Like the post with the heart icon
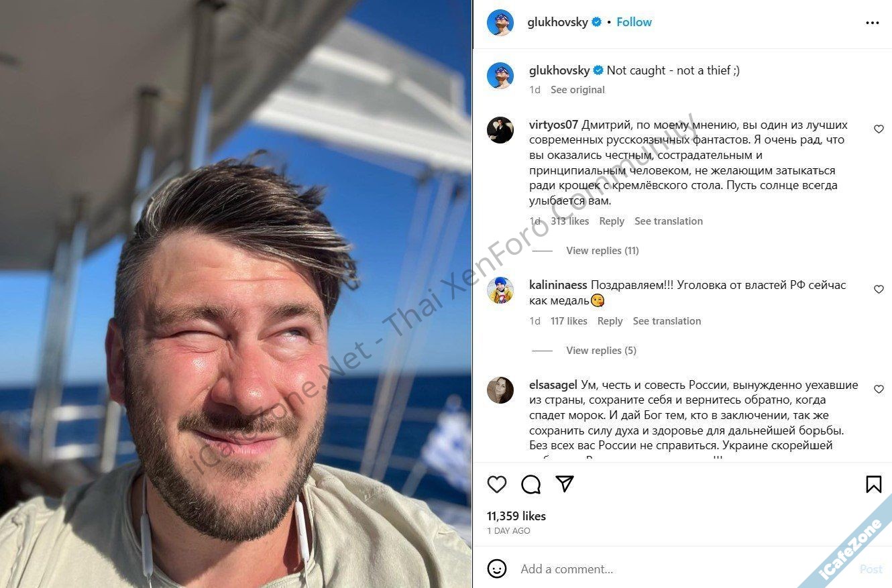The width and height of the screenshot is (892, 588). point(497,484)
